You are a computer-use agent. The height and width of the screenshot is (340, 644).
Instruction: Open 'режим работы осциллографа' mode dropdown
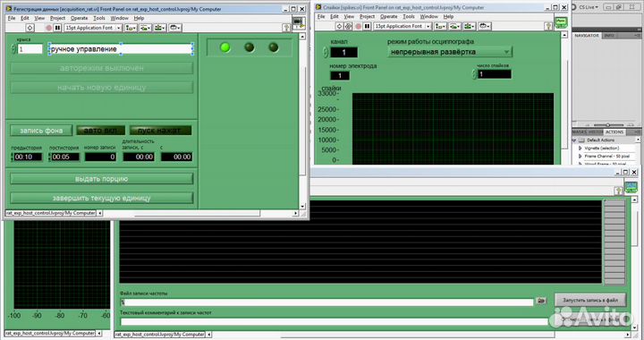[x=450, y=52]
